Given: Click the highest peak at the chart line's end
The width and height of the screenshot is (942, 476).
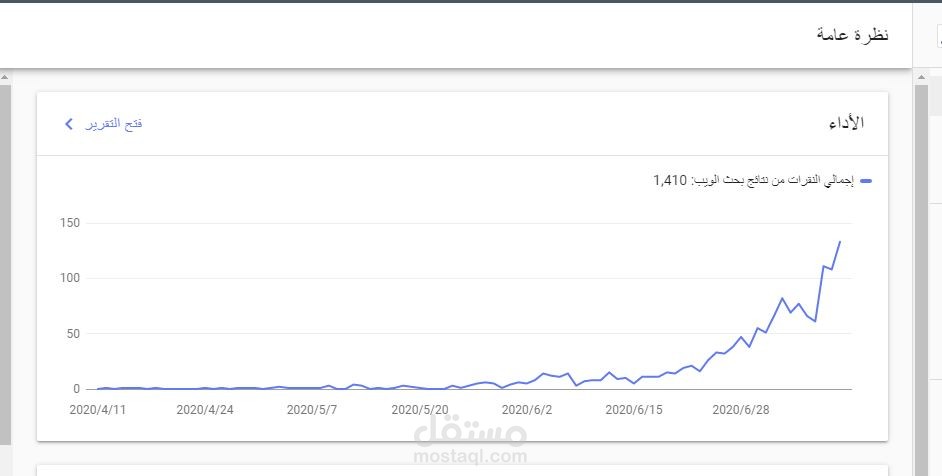Looking at the screenshot, I should tap(840, 242).
